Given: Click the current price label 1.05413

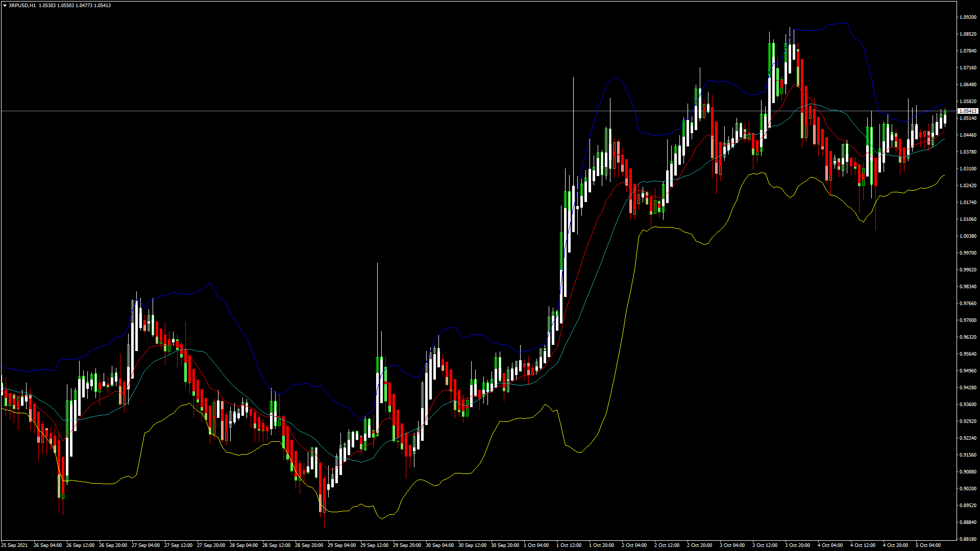Looking at the screenshot, I should 968,111.
